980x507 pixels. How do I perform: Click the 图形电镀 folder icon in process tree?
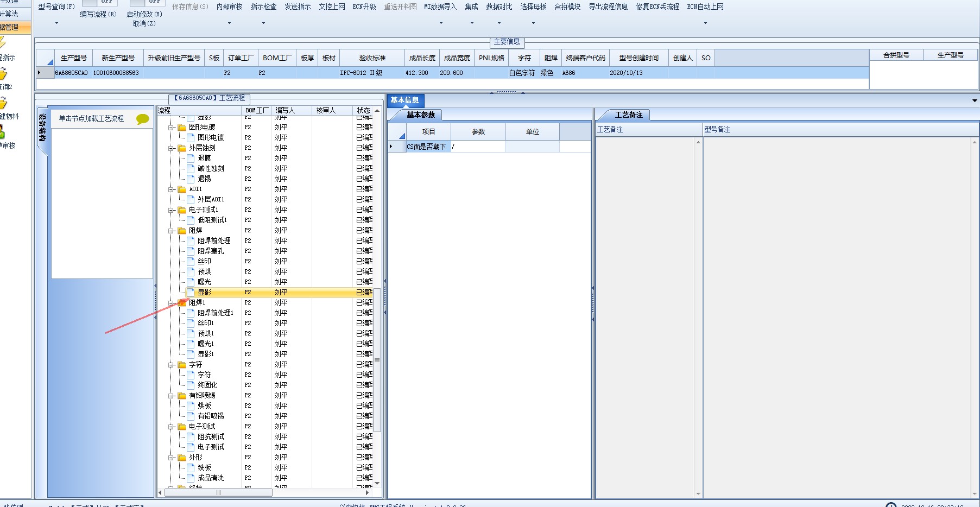click(182, 127)
